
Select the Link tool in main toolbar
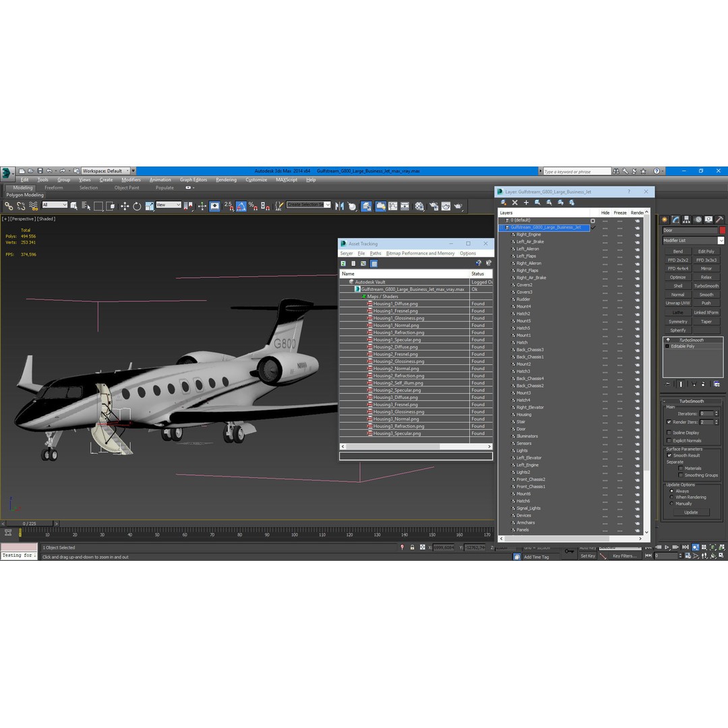click(x=9, y=206)
